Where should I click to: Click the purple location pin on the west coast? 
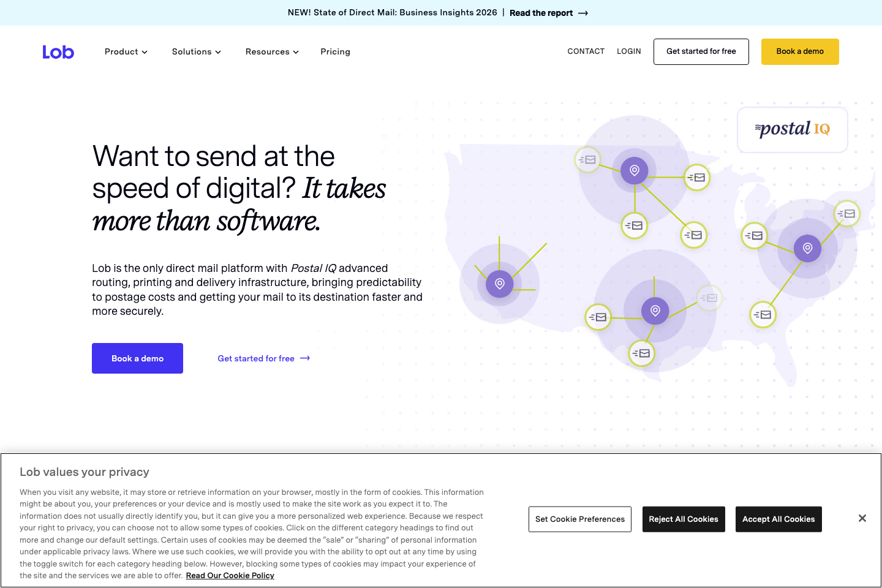499,284
